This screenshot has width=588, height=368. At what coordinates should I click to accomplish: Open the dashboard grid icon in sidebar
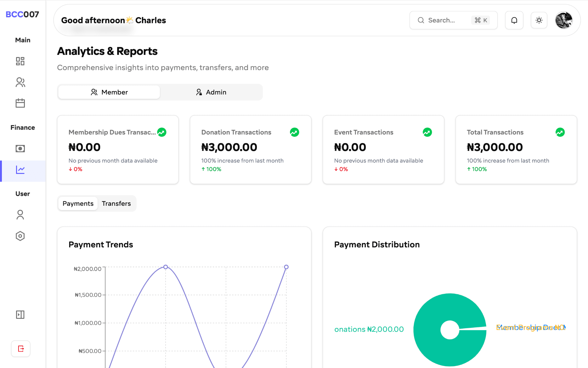pyautogui.click(x=20, y=61)
